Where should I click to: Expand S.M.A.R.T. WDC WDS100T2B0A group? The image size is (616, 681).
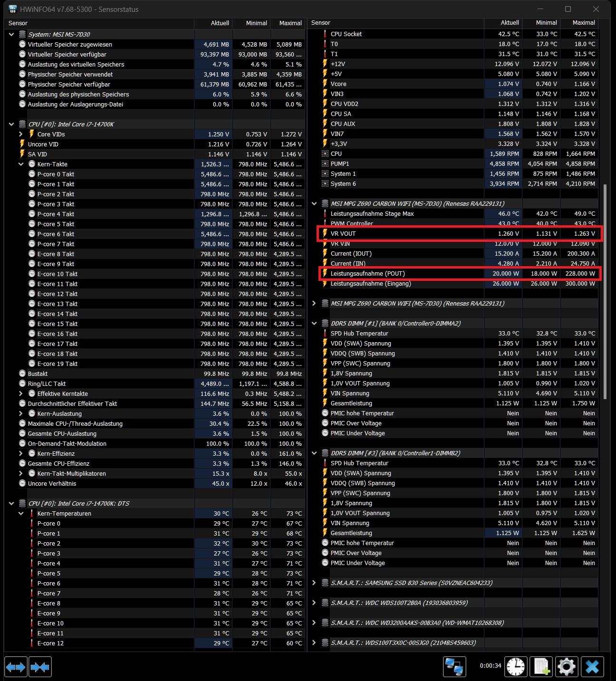(x=314, y=603)
